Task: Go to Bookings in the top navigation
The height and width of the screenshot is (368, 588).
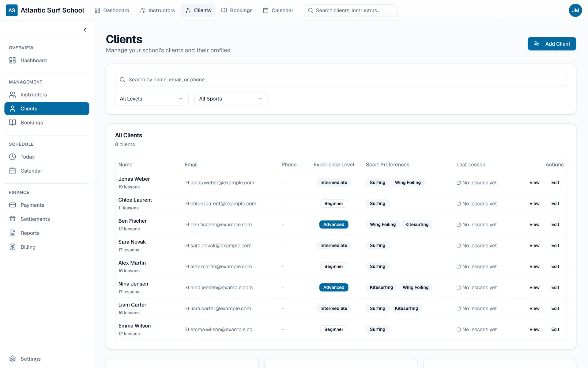Action: pos(237,10)
